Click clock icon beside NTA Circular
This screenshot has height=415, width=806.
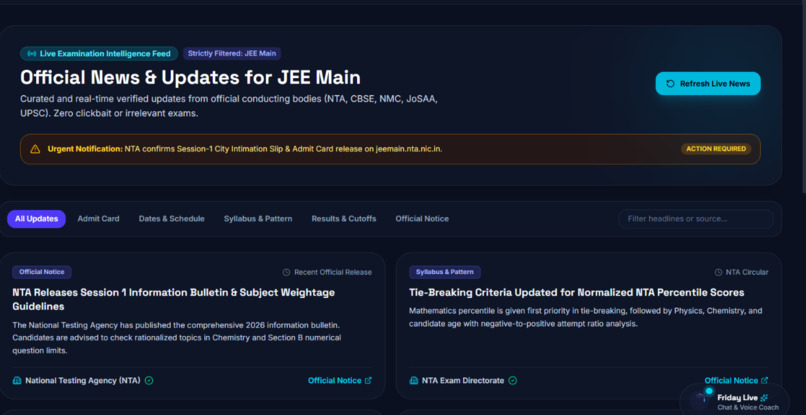pos(718,272)
